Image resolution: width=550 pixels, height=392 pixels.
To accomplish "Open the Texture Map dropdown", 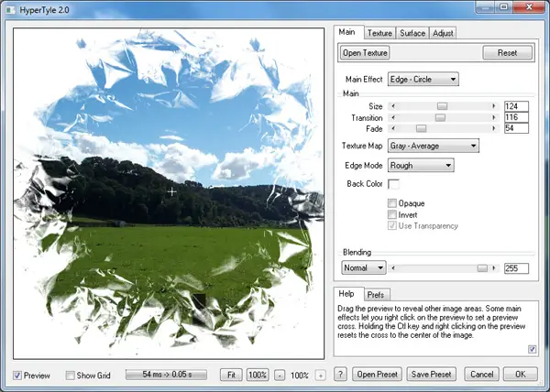I will pyautogui.click(x=434, y=146).
